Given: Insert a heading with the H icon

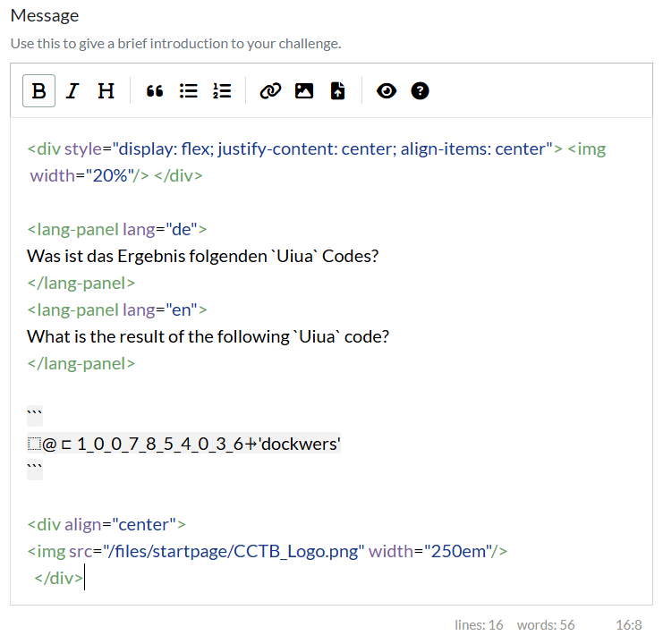Looking at the screenshot, I should tap(106, 90).
